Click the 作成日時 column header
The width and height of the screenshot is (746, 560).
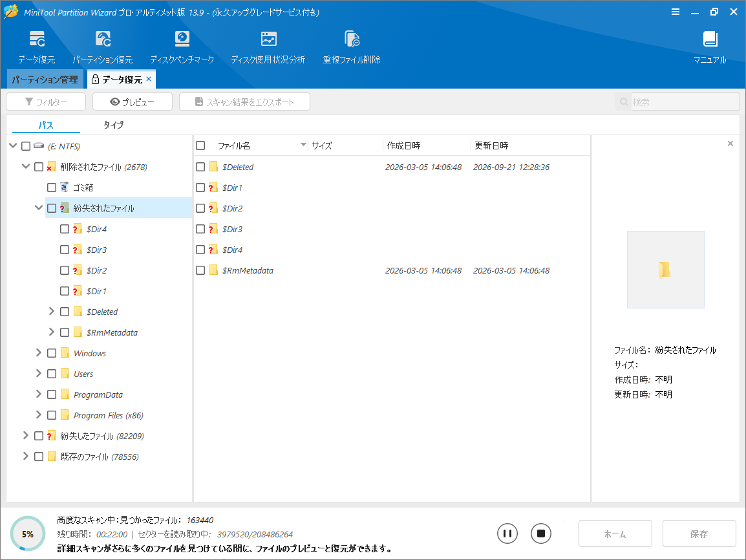[x=403, y=145]
